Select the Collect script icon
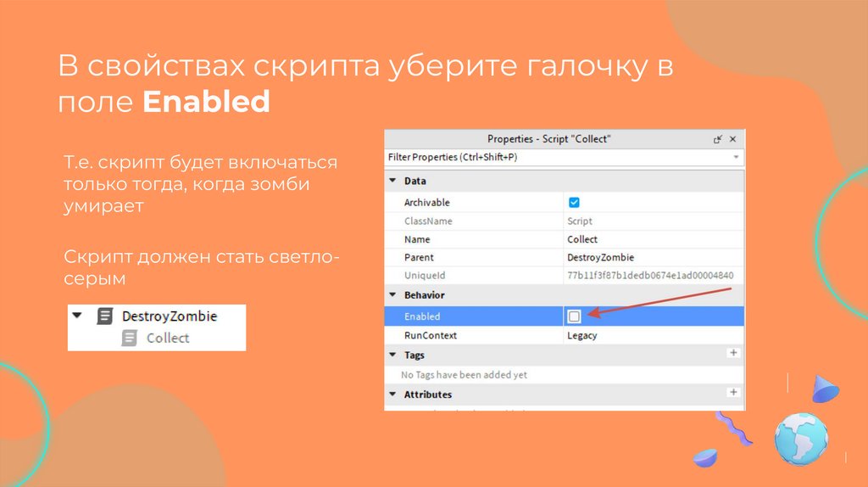 129,338
